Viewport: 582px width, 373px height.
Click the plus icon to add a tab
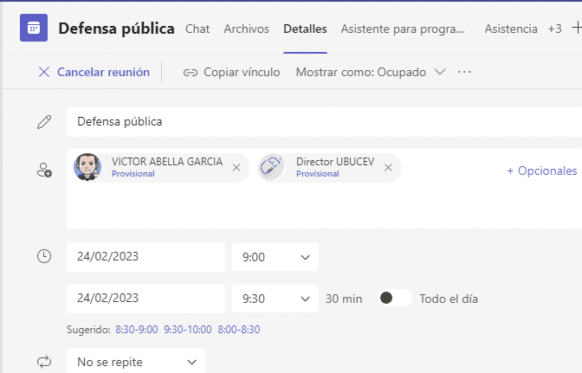(x=577, y=28)
